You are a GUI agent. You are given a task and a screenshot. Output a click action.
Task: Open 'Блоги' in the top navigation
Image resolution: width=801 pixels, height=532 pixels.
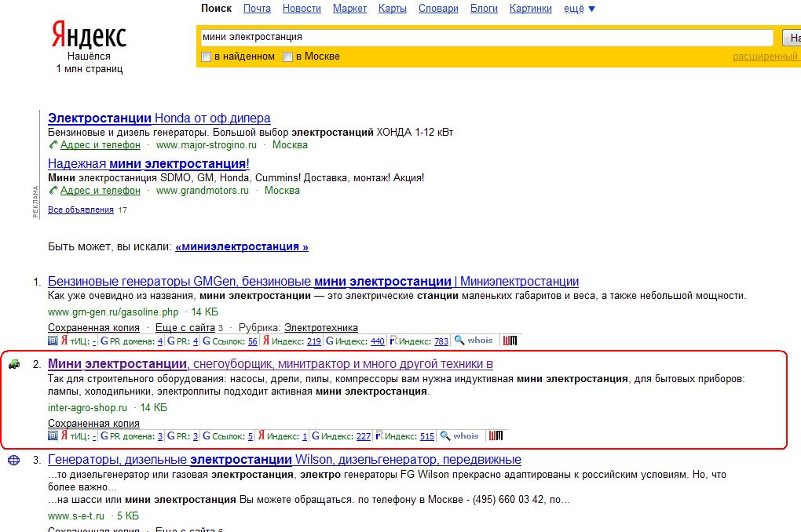point(484,9)
